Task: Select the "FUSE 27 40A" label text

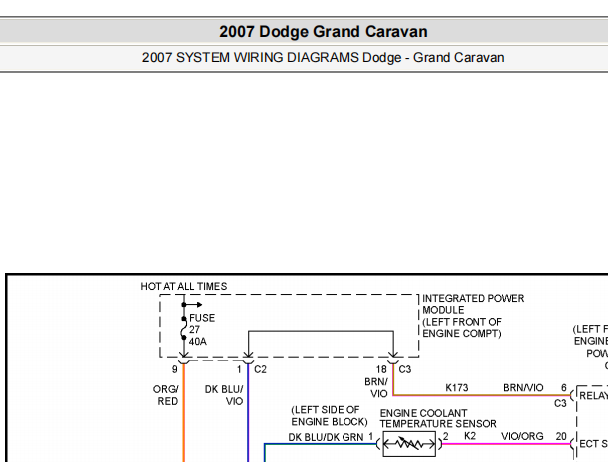Action: tap(202, 330)
